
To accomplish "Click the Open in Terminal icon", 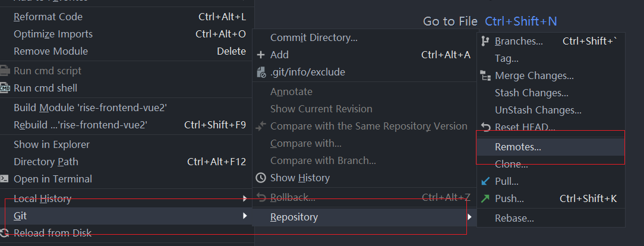I will pos(4,179).
